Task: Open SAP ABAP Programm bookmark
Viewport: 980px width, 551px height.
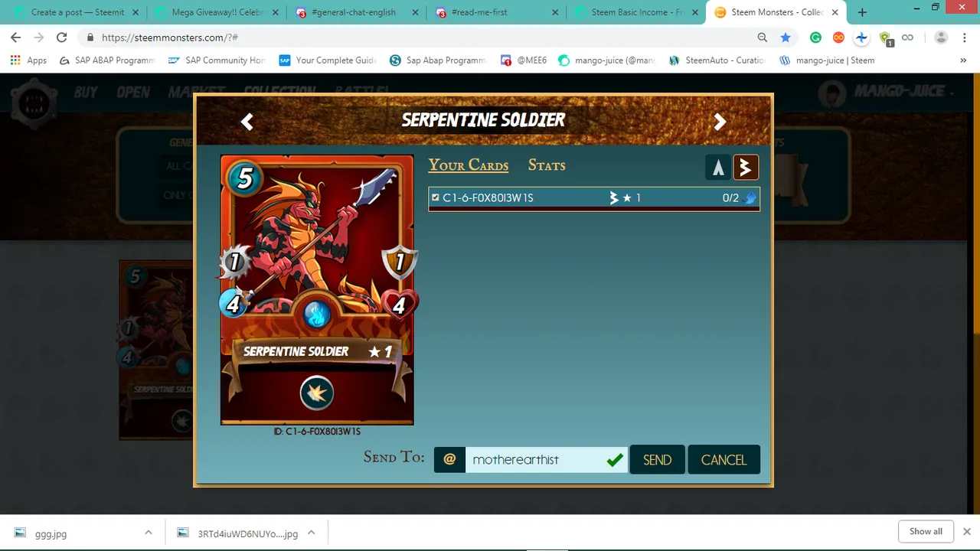Action: click(106, 60)
